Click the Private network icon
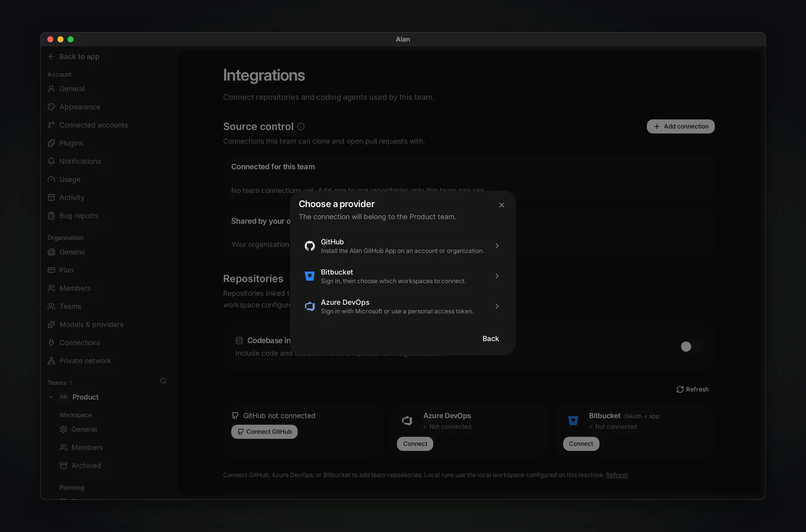Screen dimensions: 806x532 pyautogui.click(x=51, y=361)
